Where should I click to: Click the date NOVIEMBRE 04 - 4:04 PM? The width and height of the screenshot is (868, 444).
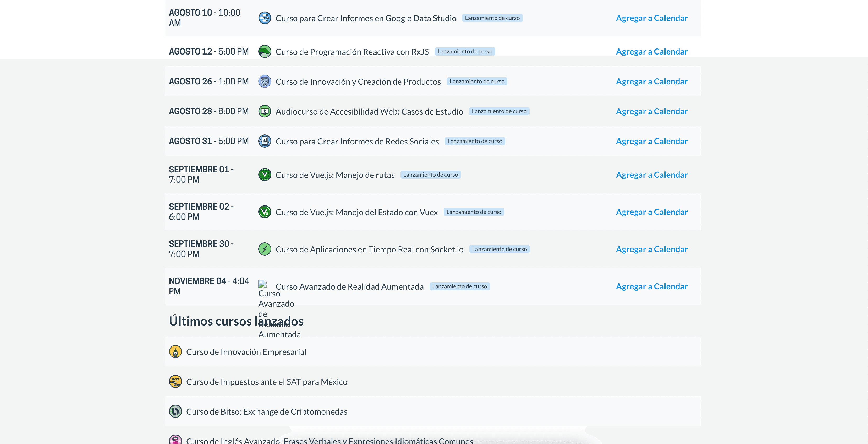209,286
